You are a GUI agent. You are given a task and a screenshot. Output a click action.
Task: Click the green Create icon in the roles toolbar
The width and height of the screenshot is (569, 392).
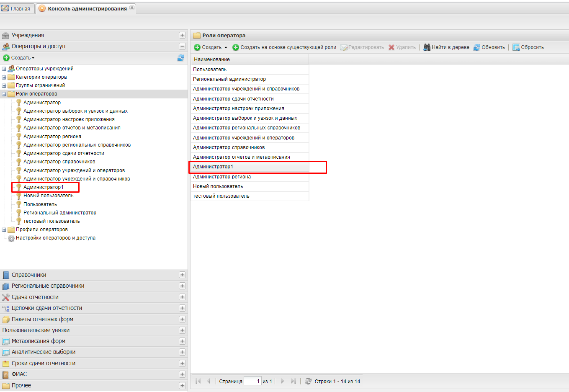(x=197, y=47)
